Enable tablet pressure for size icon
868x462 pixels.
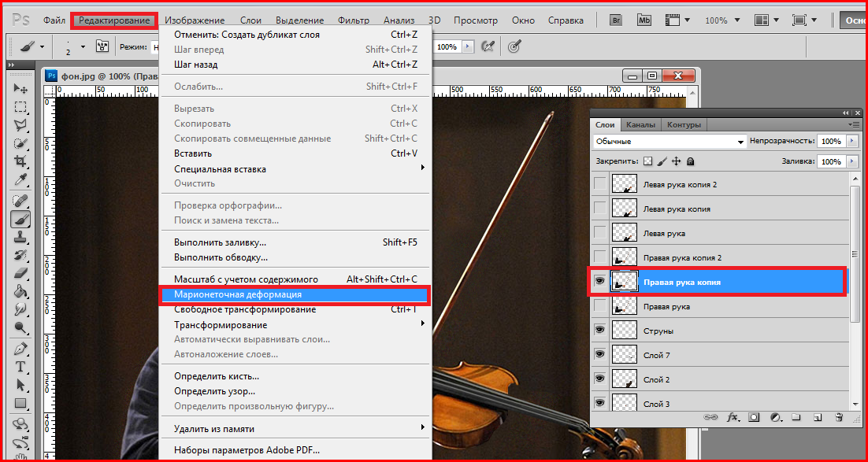point(515,47)
